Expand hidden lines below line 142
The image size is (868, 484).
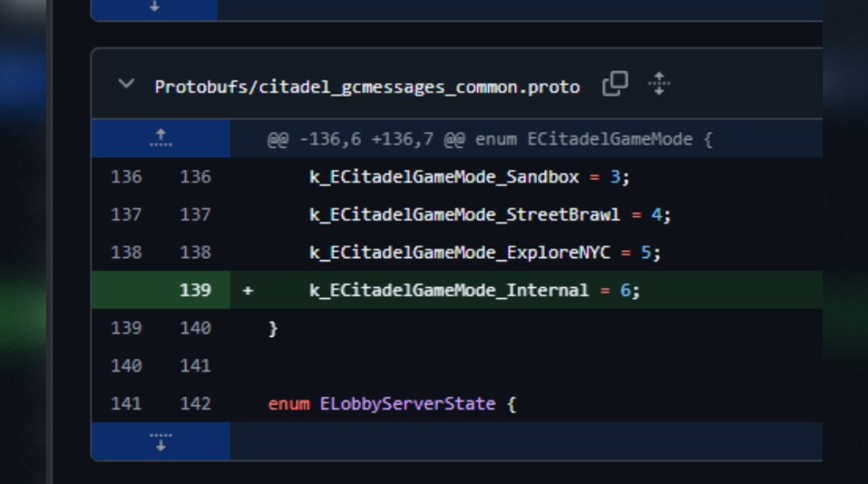161,442
